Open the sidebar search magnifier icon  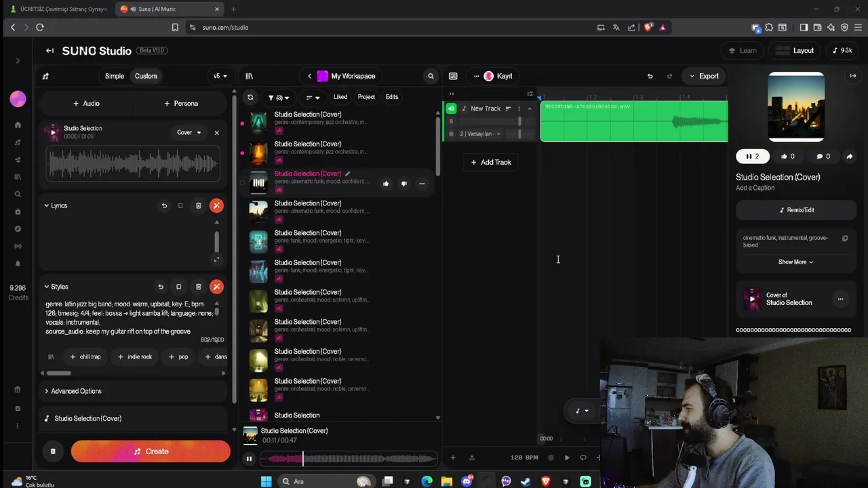[18, 194]
